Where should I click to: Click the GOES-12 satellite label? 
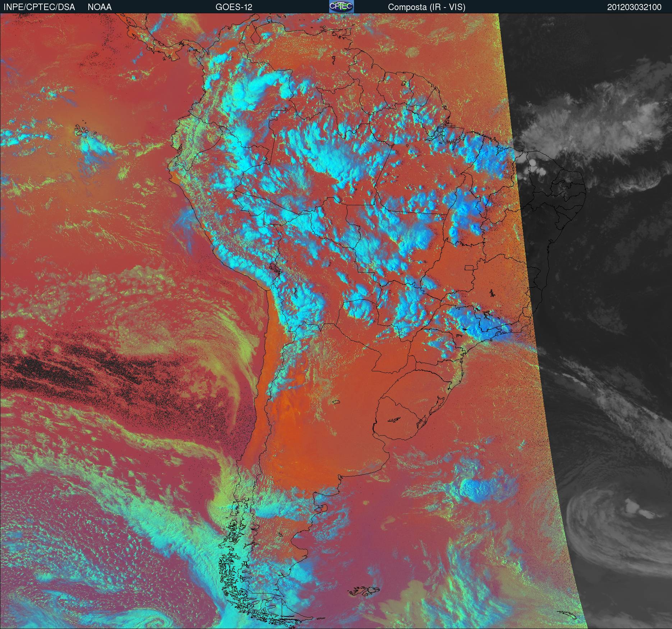(234, 7)
